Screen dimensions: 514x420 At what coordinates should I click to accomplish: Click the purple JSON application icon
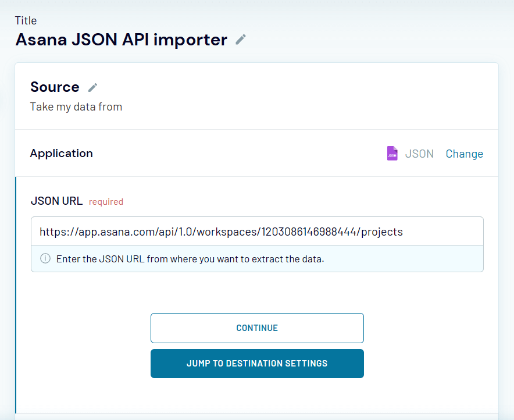click(x=392, y=153)
